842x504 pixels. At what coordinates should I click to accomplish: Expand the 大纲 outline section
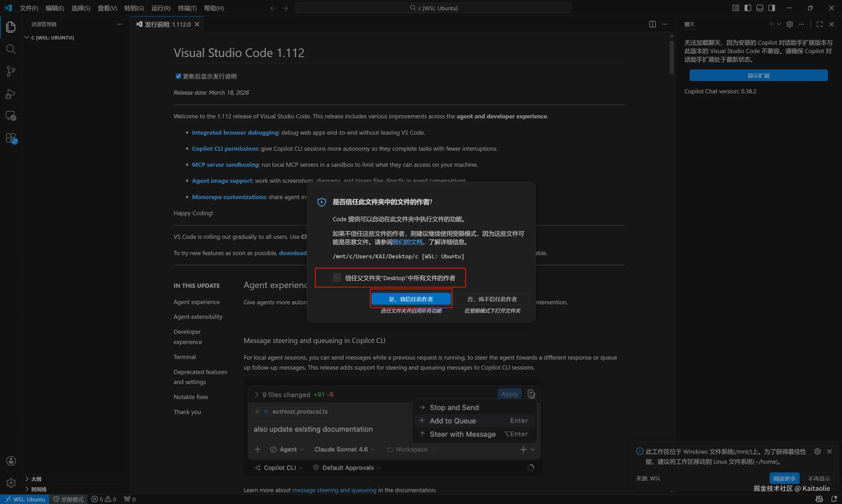click(x=36, y=479)
